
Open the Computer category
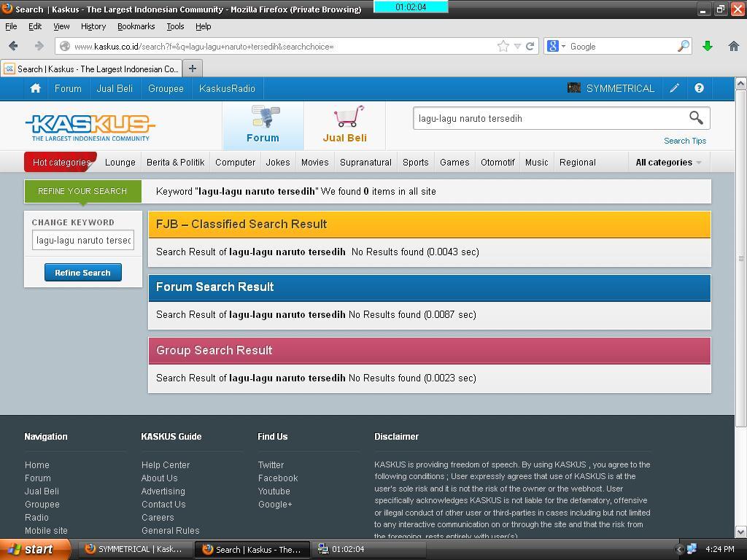point(236,163)
